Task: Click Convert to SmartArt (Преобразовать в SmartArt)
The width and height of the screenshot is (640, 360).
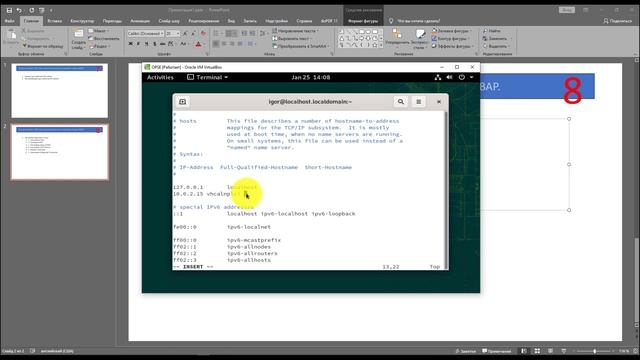Action: click(300, 46)
